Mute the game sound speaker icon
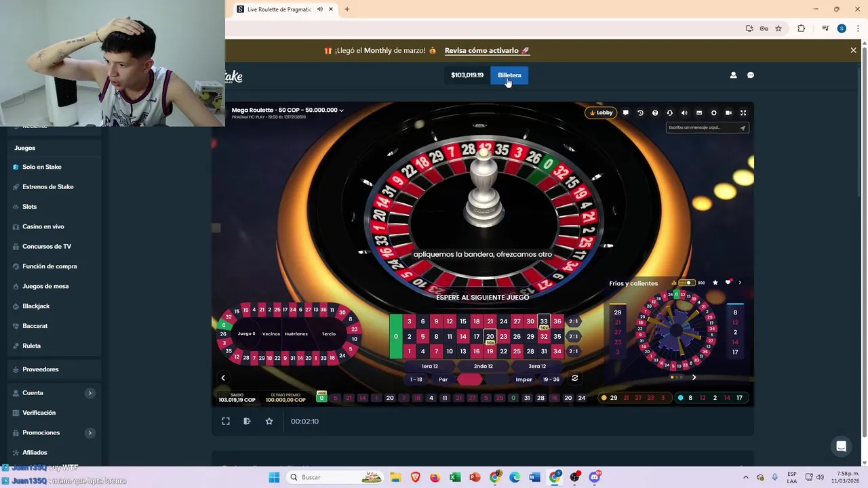 [684, 113]
